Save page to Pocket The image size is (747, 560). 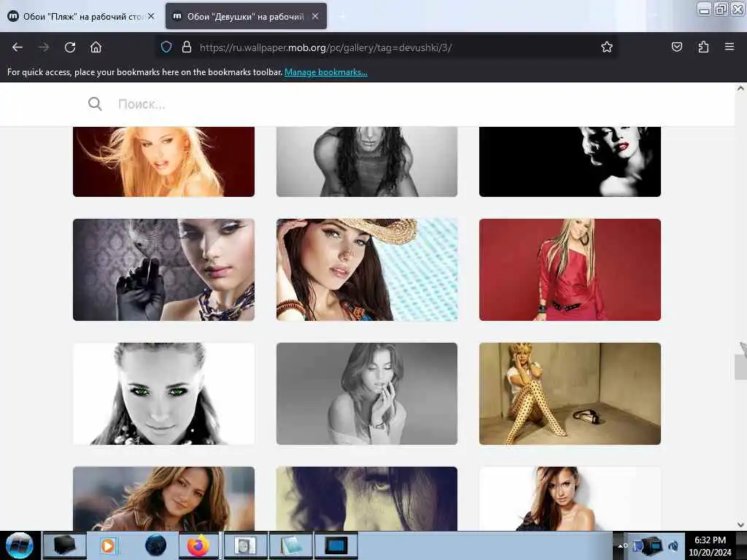(x=676, y=47)
